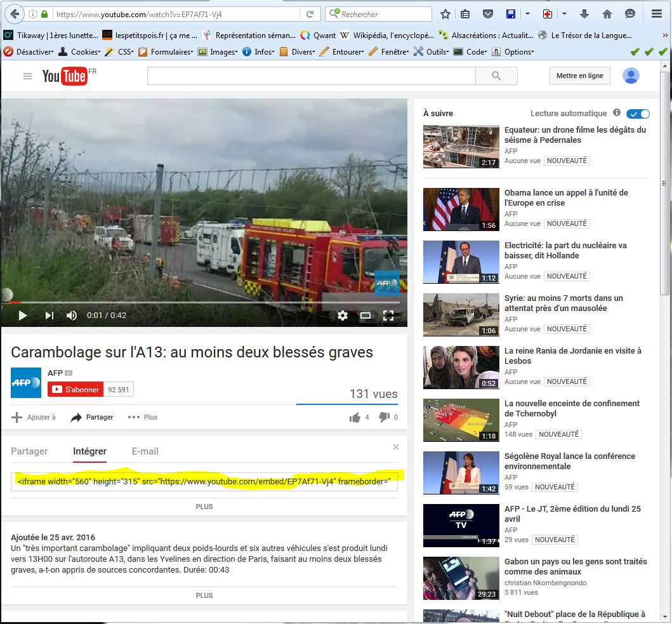Expand the Désactiver developer toolbar menu

[29, 52]
